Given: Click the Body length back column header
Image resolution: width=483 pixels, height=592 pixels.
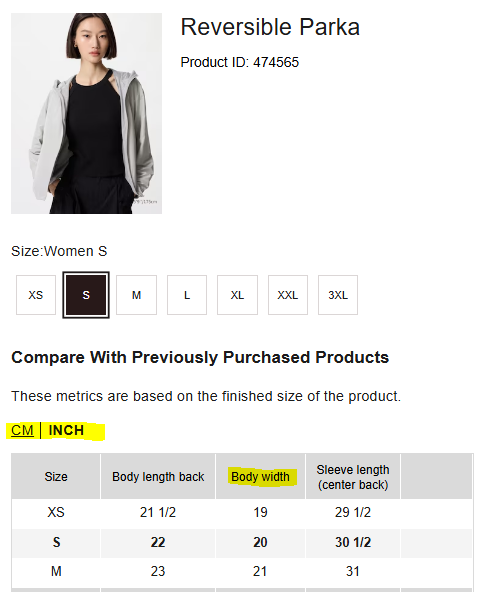Looking at the screenshot, I should [x=158, y=477].
